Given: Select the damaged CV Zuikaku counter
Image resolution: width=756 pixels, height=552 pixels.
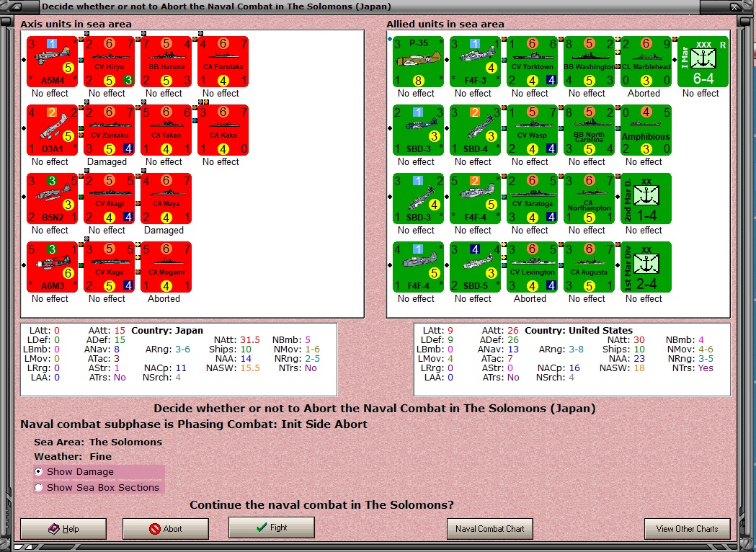Looking at the screenshot, I should click(x=109, y=130).
